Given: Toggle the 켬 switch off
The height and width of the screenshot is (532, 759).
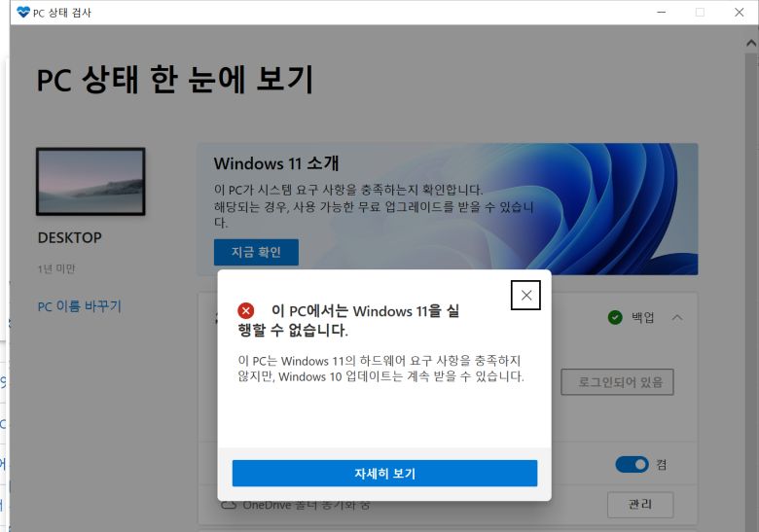Looking at the screenshot, I should click(x=632, y=464).
